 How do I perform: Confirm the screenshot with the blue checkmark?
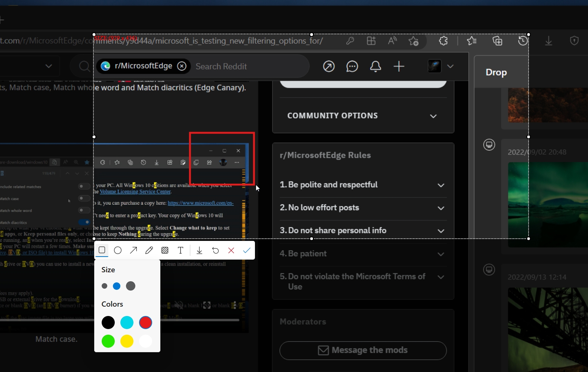247,250
